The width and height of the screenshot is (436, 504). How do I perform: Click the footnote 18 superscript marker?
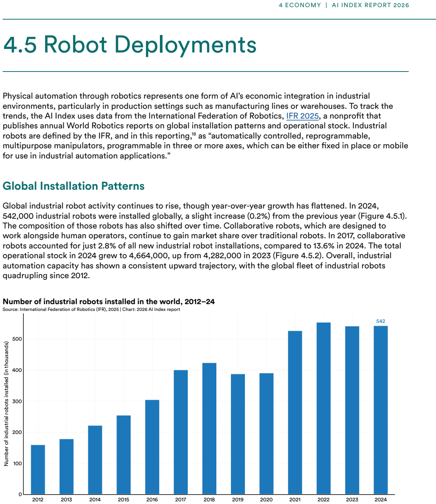tap(194, 134)
